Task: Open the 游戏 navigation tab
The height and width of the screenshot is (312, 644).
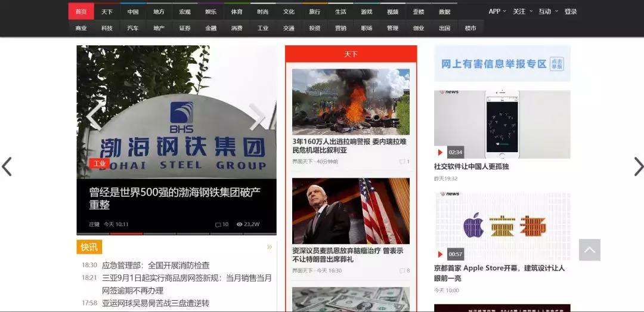Action: click(x=367, y=11)
